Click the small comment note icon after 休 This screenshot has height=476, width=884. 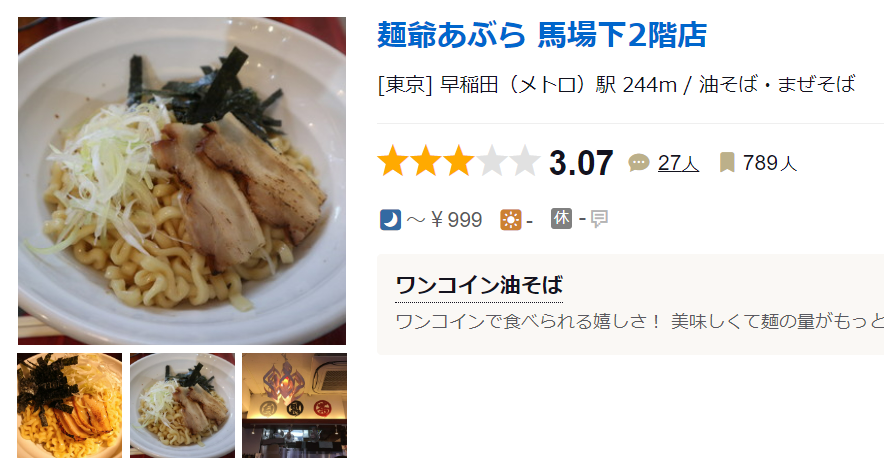[x=599, y=218]
